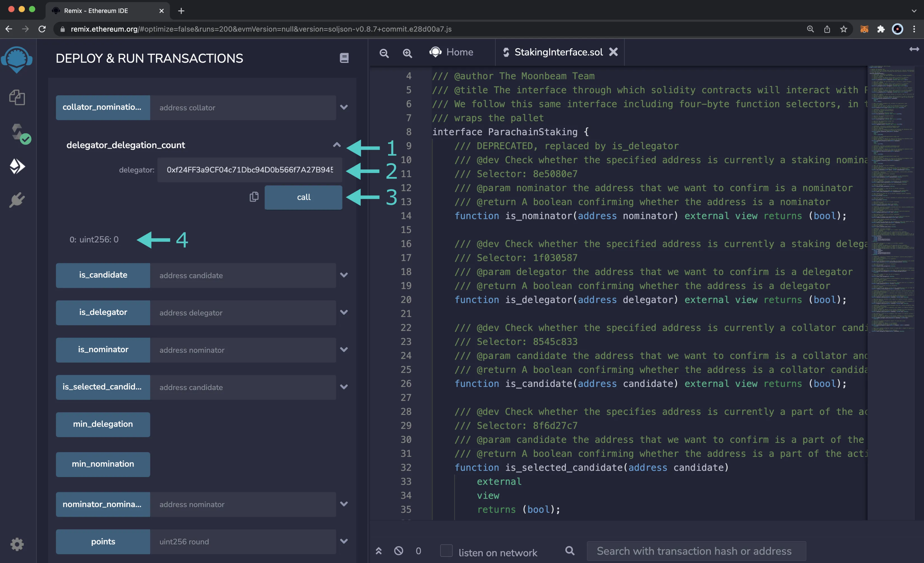Click the browser address bar URL
The image size is (924, 563).
click(x=261, y=29)
